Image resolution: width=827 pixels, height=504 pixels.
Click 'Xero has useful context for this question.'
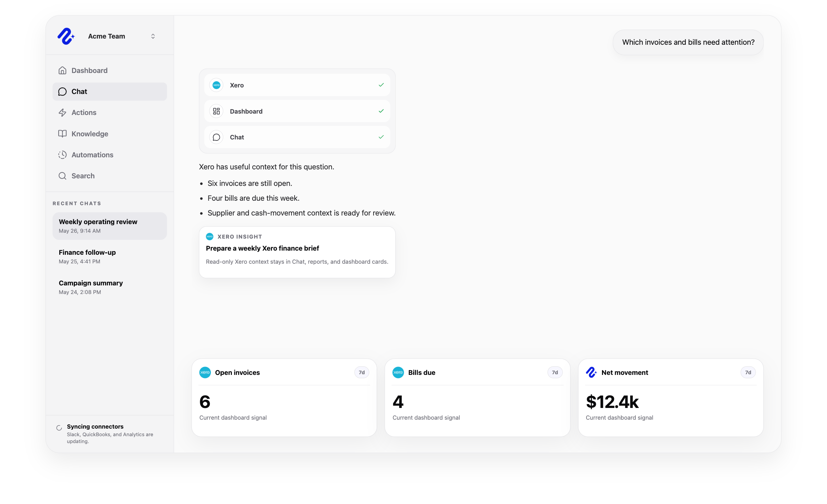[x=266, y=167]
